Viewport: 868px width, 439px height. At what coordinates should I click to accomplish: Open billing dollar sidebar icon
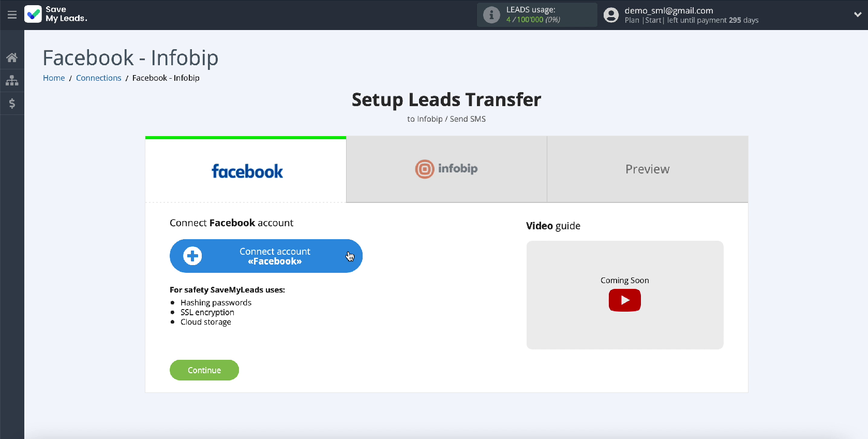[12, 104]
